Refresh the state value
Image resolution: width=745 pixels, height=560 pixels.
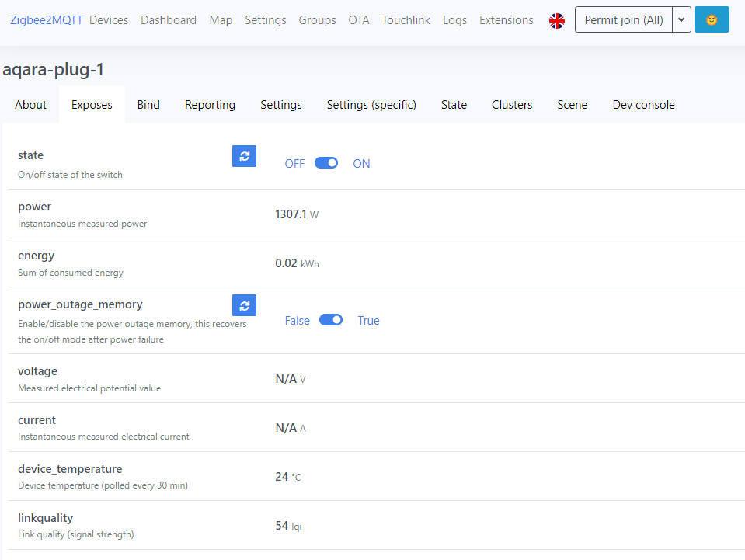pyautogui.click(x=244, y=156)
